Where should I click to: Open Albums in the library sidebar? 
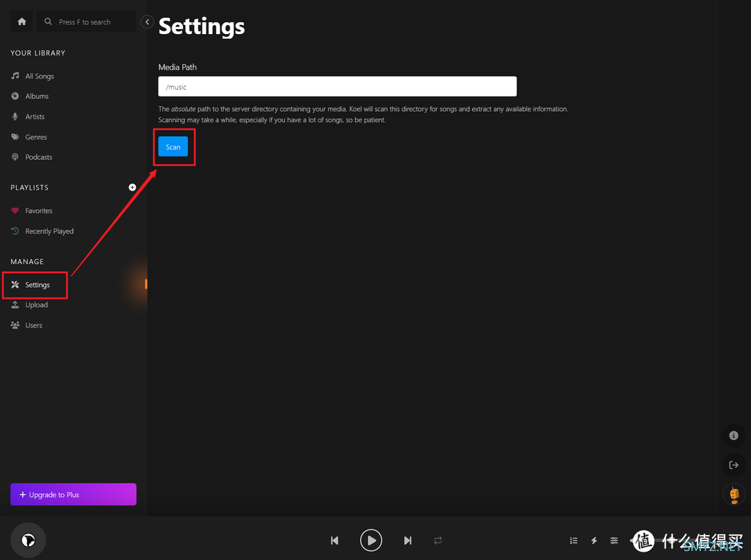(x=37, y=97)
